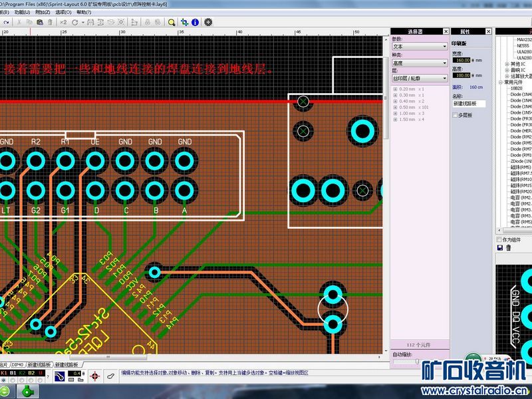Check the 作为组件 checkbox
This screenshot has width=532, height=399.
tap(500, 239)
